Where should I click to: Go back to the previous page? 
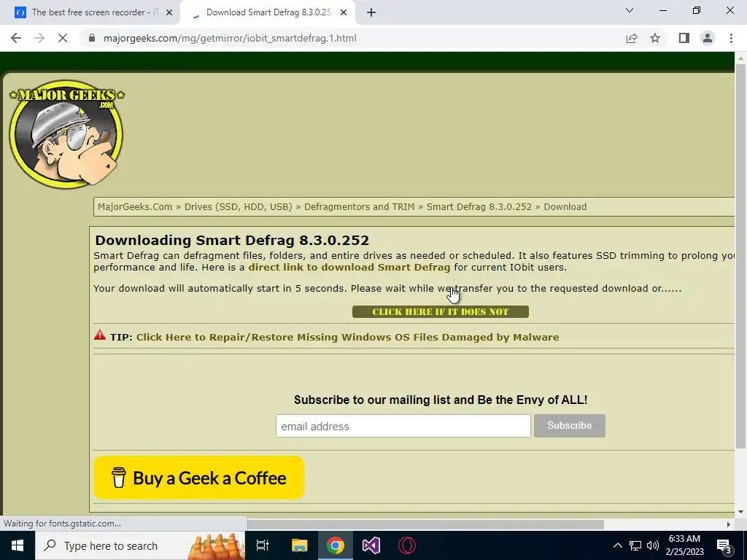tap(16, 38)
